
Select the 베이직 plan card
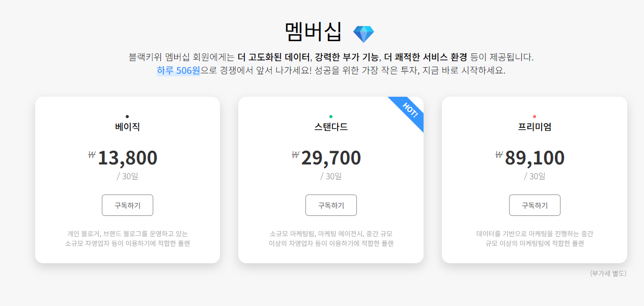[x=127, y=178]
